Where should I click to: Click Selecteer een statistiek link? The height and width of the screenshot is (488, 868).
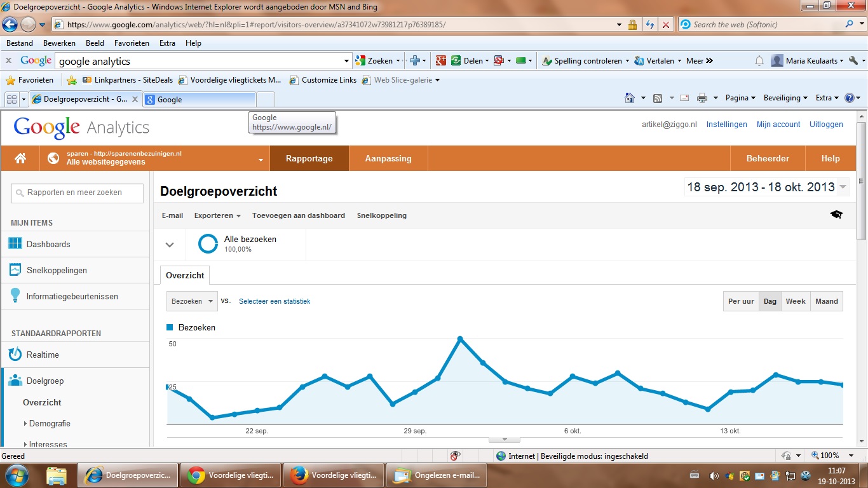(x=275, y=301)
